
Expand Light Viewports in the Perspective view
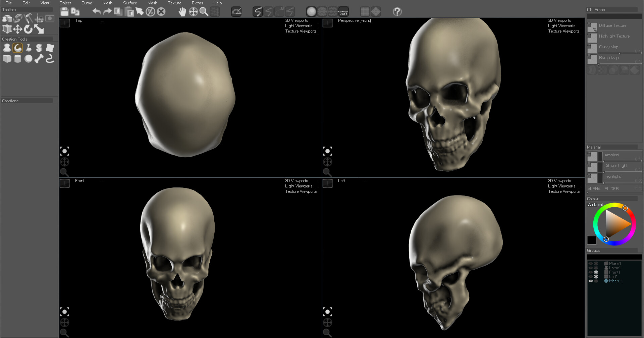[561, 25]
